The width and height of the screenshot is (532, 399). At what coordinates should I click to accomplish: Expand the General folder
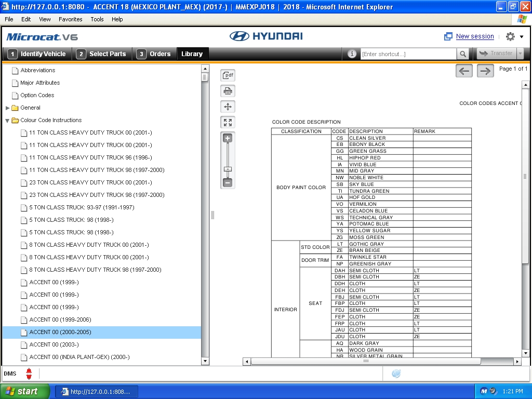[x=7, y=108]
